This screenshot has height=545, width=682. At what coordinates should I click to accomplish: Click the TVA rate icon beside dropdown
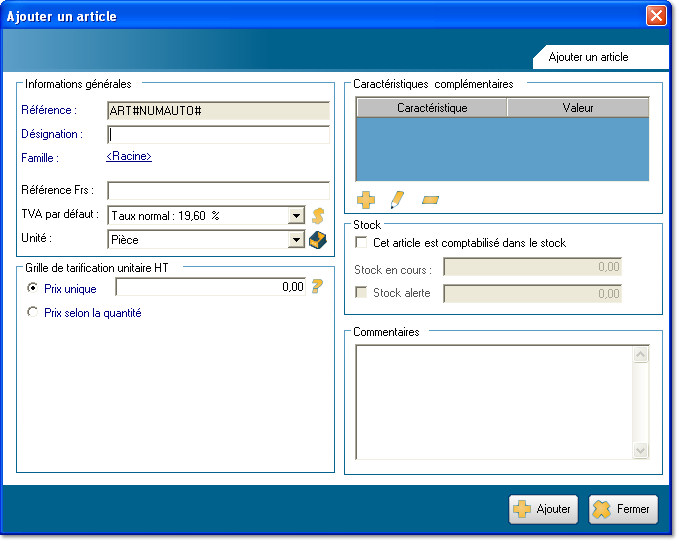pyautogui.click(x=319, y=215)
